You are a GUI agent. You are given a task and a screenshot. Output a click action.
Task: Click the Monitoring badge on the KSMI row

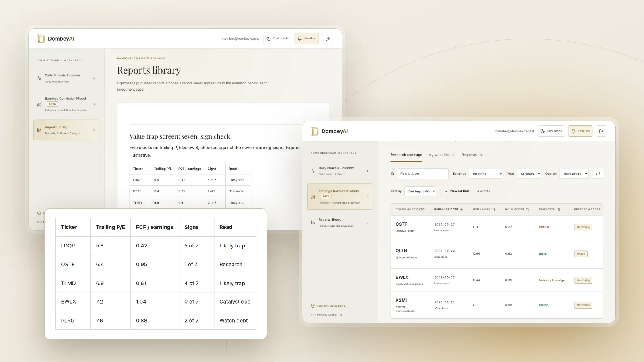tap(583, 305)
